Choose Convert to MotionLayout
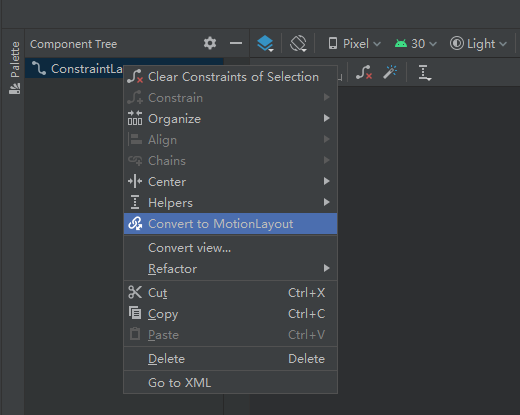Screen dimensions: 520x415 coord(230,224)
